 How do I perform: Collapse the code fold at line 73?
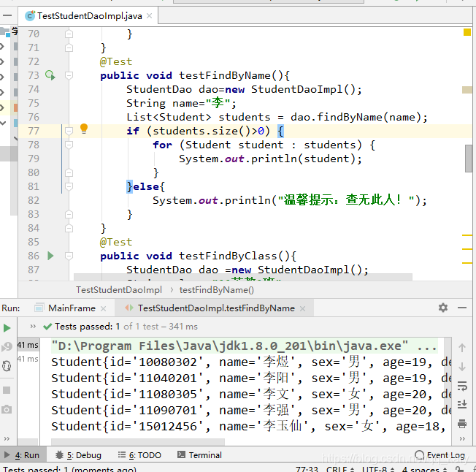[x=69, y=75]
